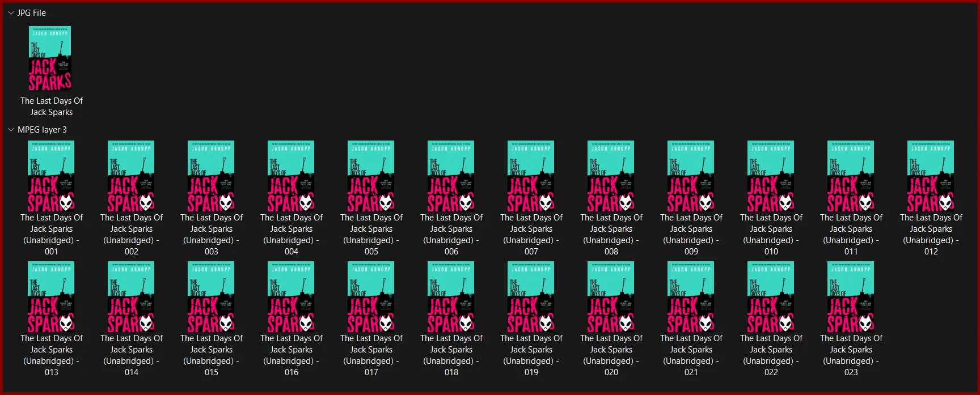Select MP3 file thumbnail numbered 016
980x395 pixels.
pos(292,296)
